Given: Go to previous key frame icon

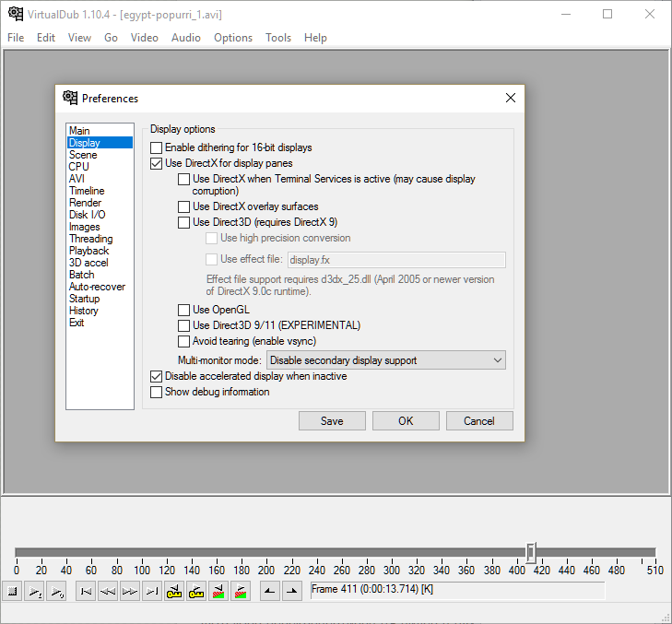Looking at the screenshot, I should 174,592.
